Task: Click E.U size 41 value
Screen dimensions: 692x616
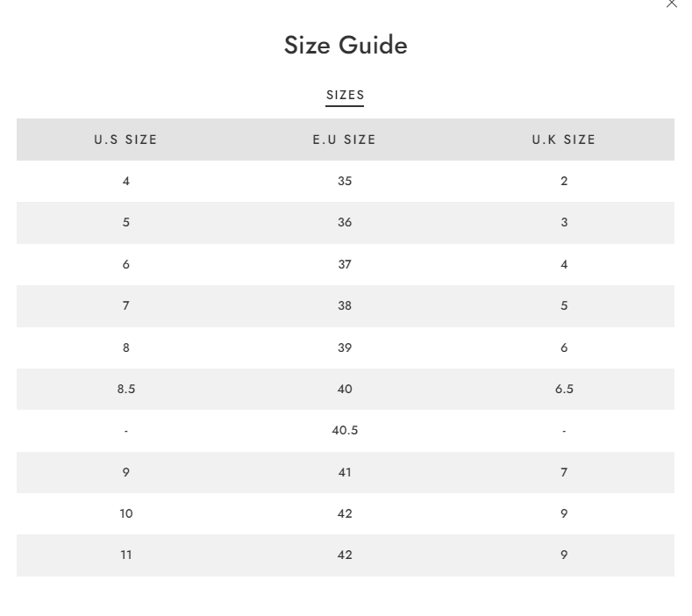Action: pos(345,472)
